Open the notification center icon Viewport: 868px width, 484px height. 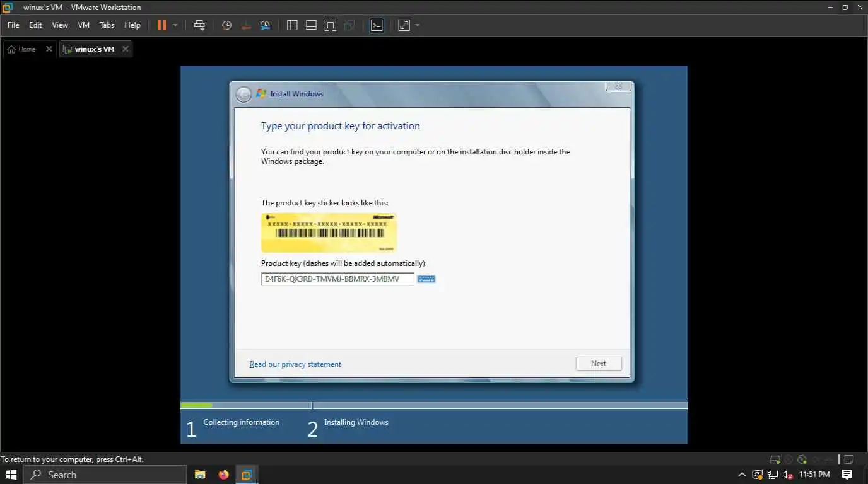[847, 475]
